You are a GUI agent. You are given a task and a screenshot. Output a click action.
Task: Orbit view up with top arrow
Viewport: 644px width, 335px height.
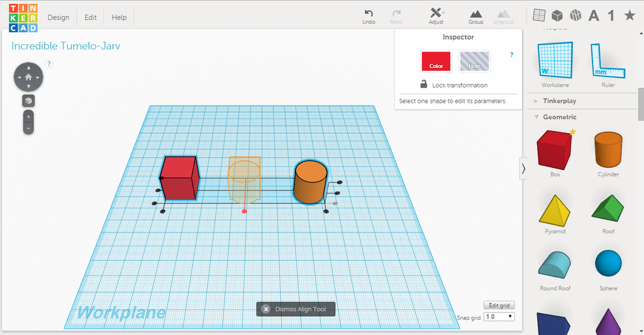[28, 67]
